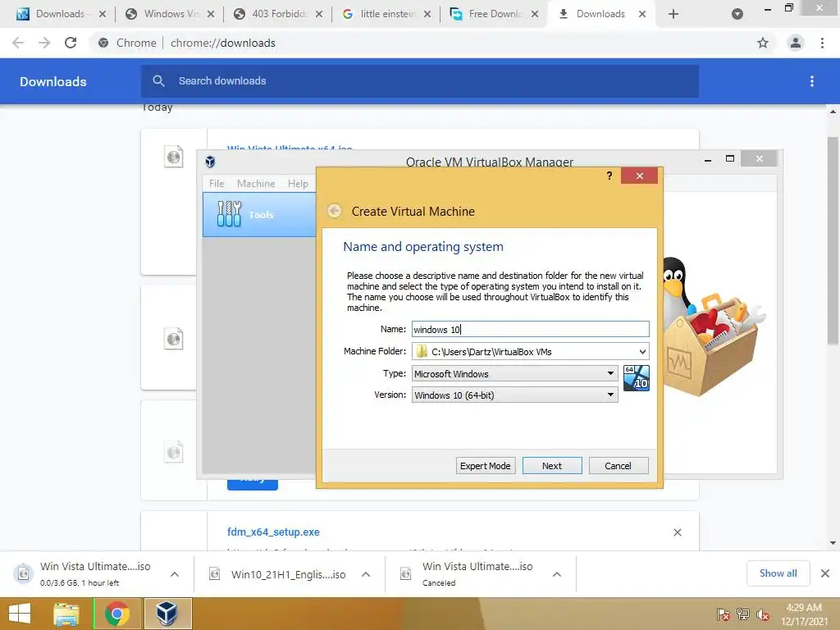Image resolution: width=840 pixels, height=630 pixels.
Task: Close the 403 Forbidden tab
Action: click(319, 15)
